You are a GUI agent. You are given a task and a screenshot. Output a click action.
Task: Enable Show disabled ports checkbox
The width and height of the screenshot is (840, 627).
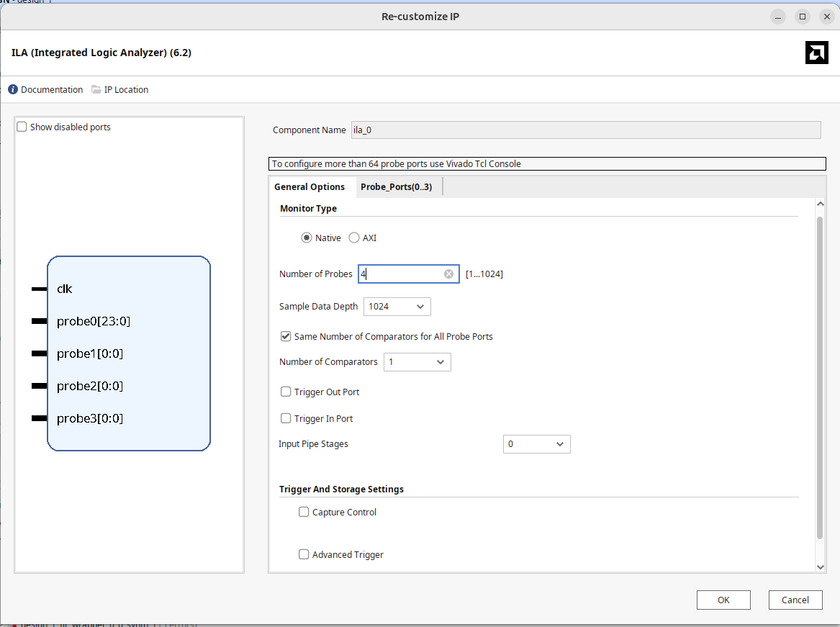22,127
